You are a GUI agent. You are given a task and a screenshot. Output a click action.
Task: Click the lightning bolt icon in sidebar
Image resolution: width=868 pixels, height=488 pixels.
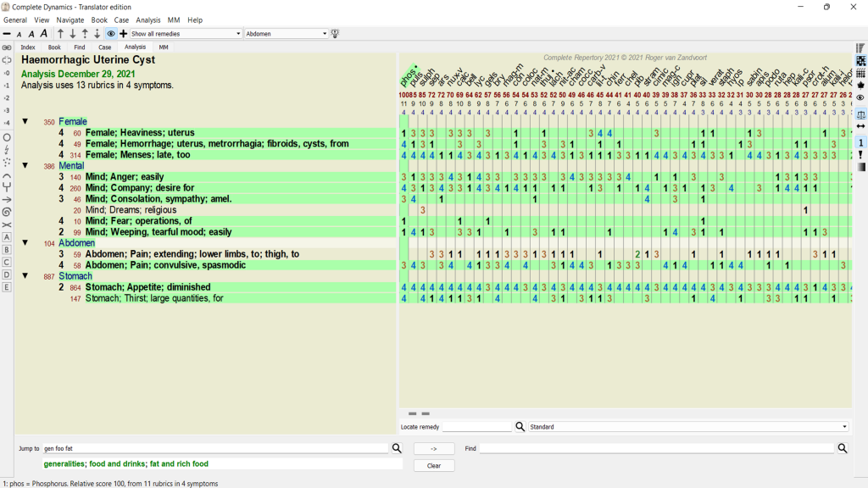7,149
